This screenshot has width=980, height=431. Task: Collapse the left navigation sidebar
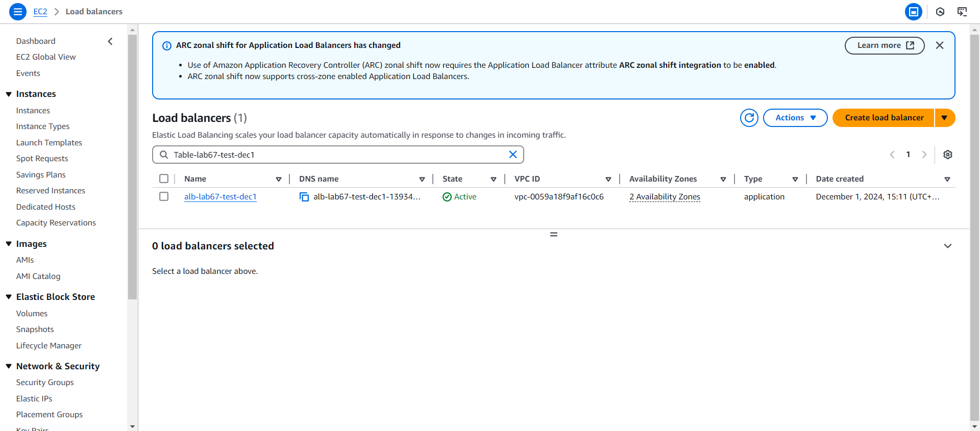[x=110, y=41]
